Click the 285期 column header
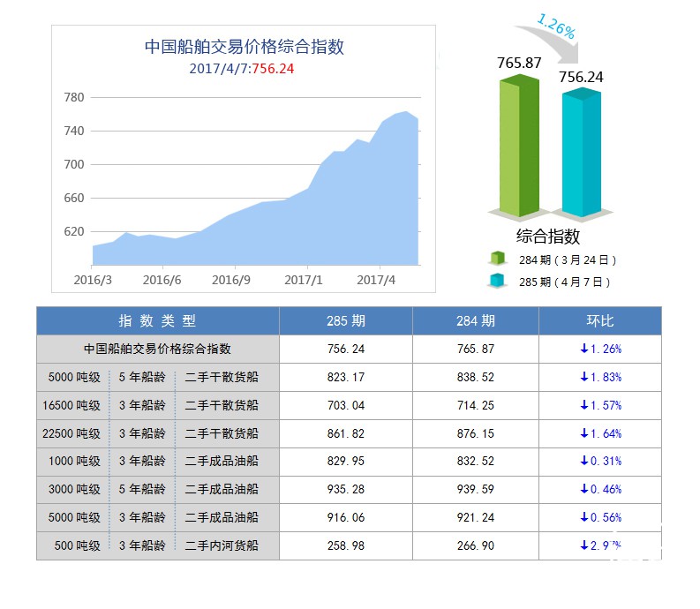This screenshot has height=609, width=700. click(x=346, y=320)
